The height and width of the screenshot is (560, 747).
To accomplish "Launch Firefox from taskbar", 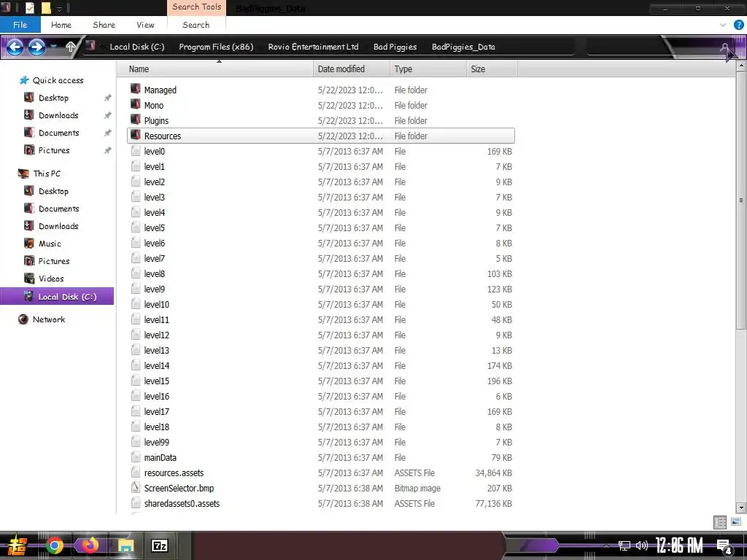I will (x=90, y=545).
